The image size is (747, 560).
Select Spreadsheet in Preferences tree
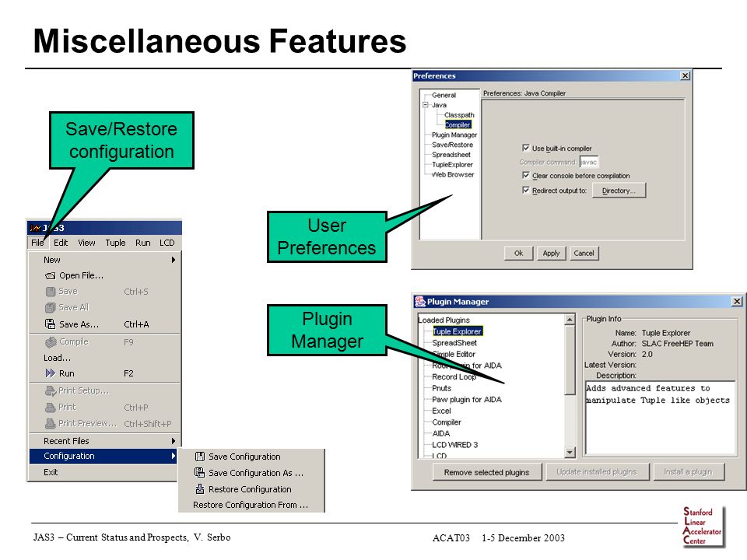[x=451, y=155]
